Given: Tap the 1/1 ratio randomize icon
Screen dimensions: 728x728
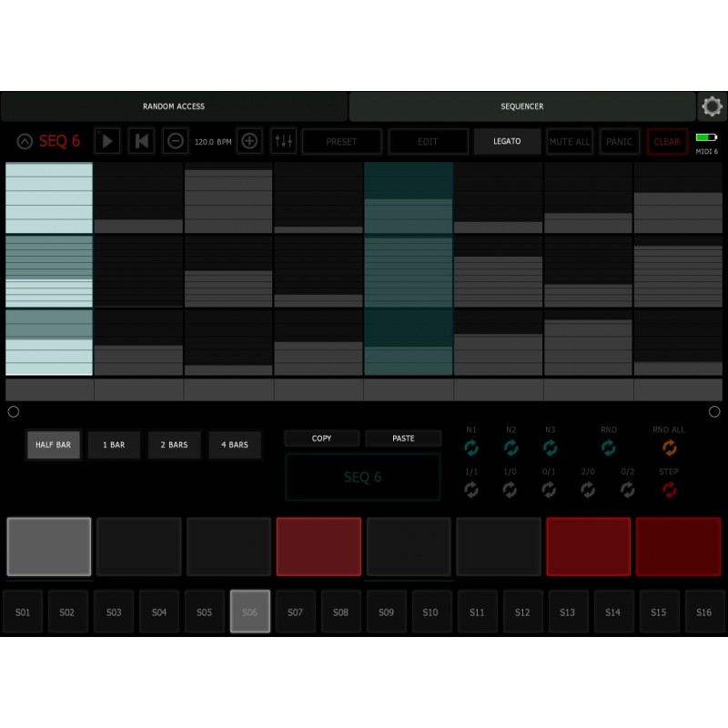Looking at the screenshot, I should point(471,490).
